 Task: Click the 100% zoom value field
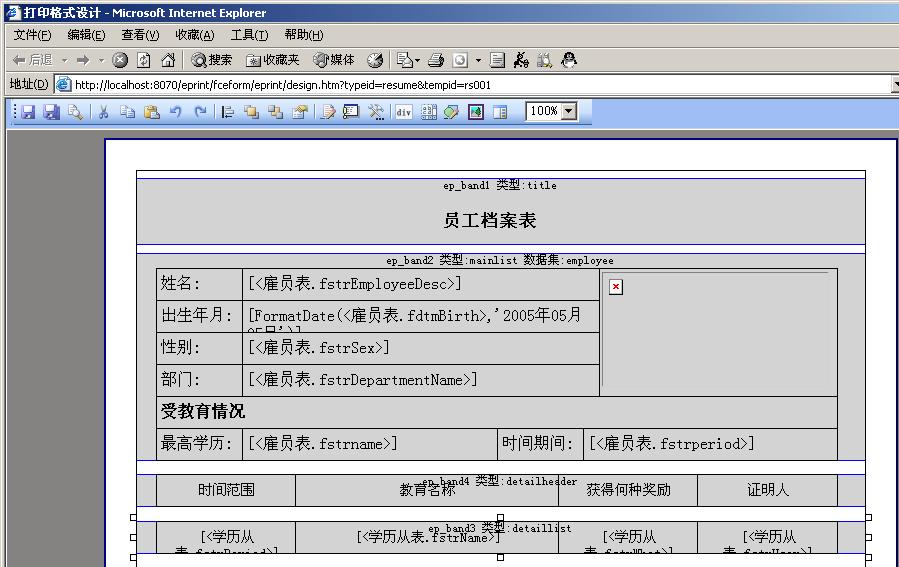544,111
